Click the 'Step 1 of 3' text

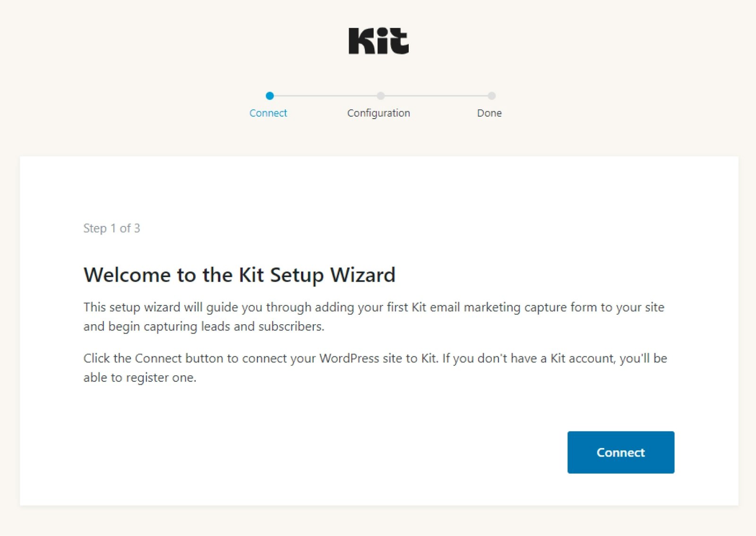(112, 228)
